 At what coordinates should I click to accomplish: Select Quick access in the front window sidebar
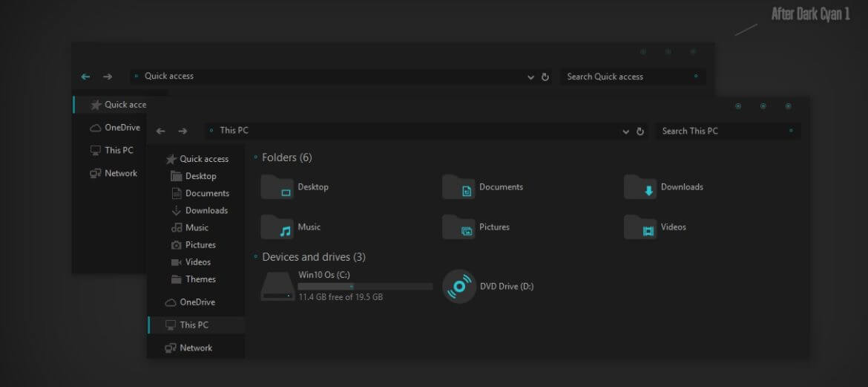point(197,159)
